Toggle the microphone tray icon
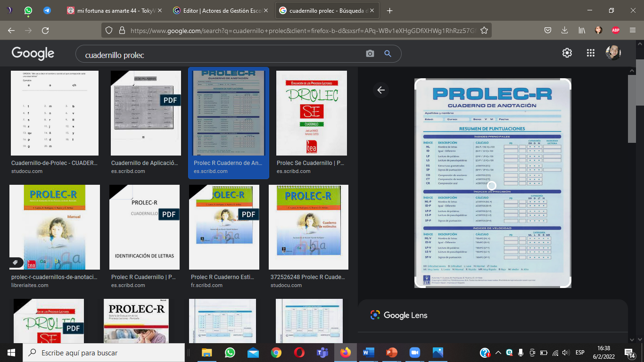The height and width of the screenshot is (362, 644). tap(520, 352)
